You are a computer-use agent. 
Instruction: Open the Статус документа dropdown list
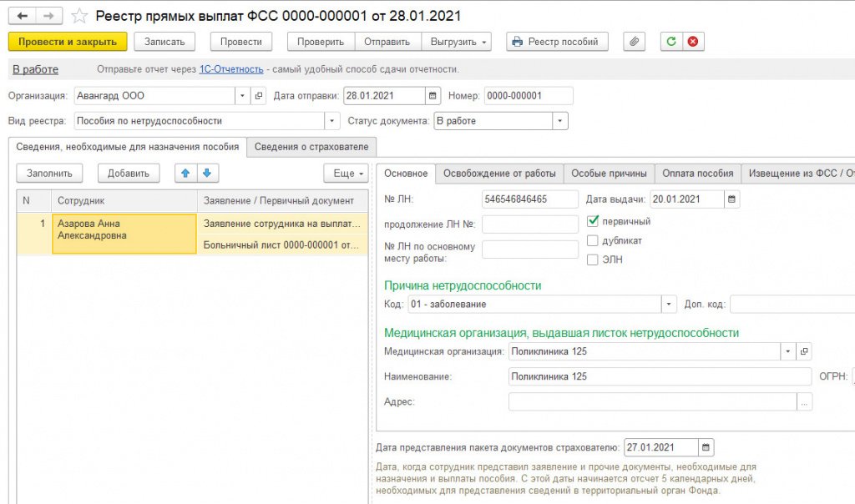pyautogui.click(x=559, y=121)
